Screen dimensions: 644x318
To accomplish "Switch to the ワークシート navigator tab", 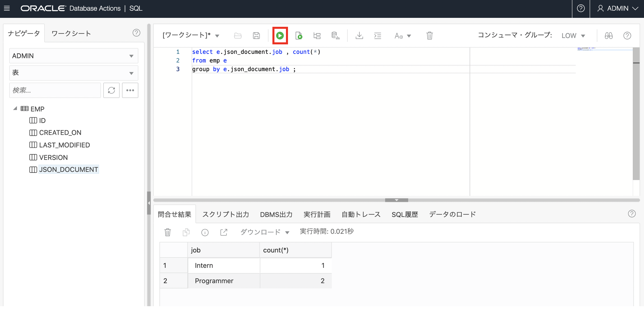I will click(x=71, y=33).
